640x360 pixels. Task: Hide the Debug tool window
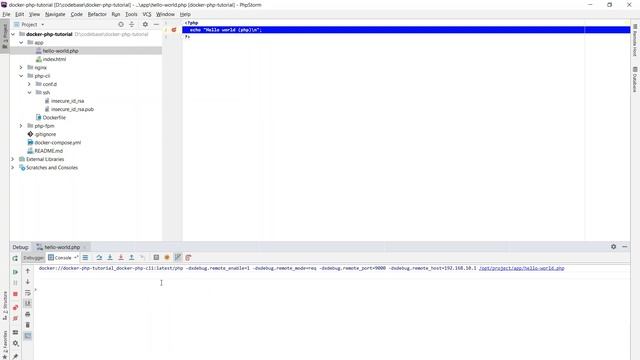click(624, 247)
